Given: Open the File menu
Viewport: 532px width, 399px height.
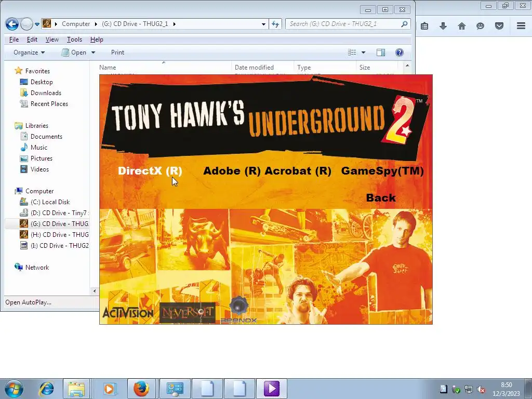Looking at the screenshot, I should tap(14, 39).
